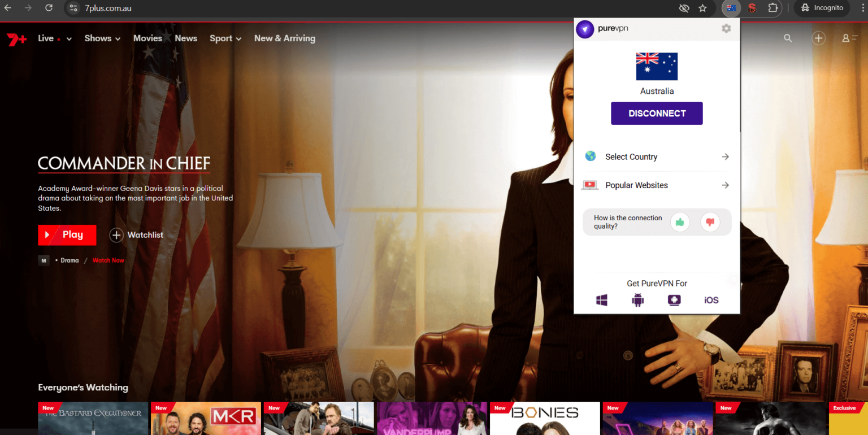Image resolution: width=868 pixels, height=435 pixels.
Task: Open the Movies navigation item
Action: tap(147, 38)
